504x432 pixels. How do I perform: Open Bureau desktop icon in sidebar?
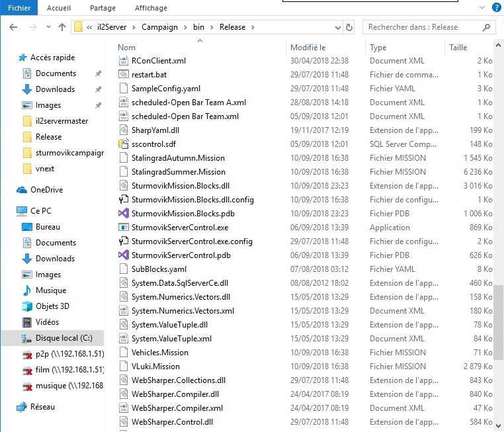tap(27, 227)
